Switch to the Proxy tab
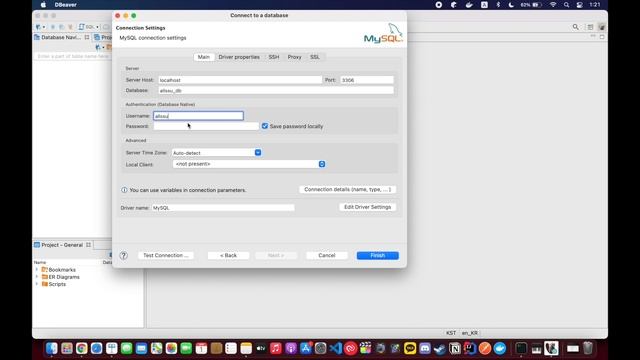This screenshot has width=640, height=360. 294,57
